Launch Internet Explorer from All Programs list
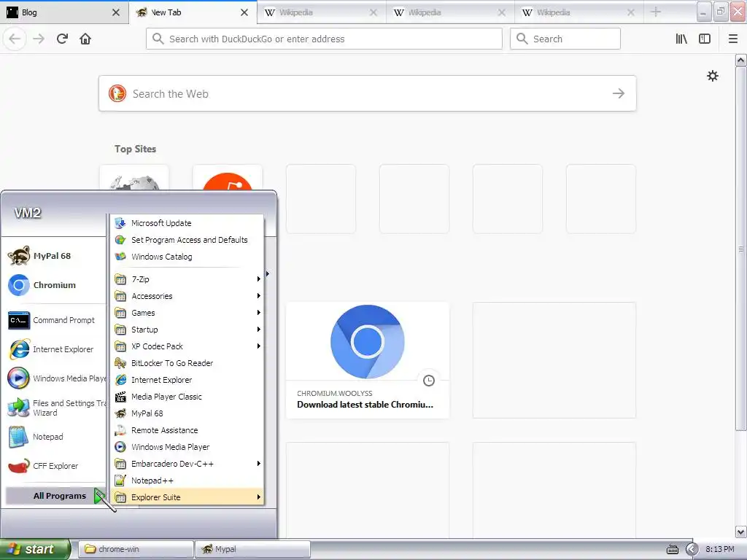747x560 pixels. click(x=187, y=379)
